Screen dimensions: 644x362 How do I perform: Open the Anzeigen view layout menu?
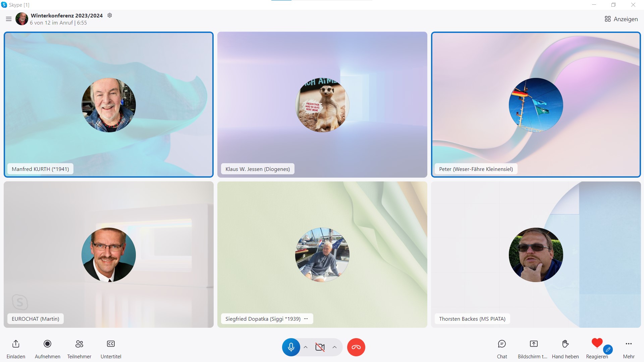click(621, 19)
